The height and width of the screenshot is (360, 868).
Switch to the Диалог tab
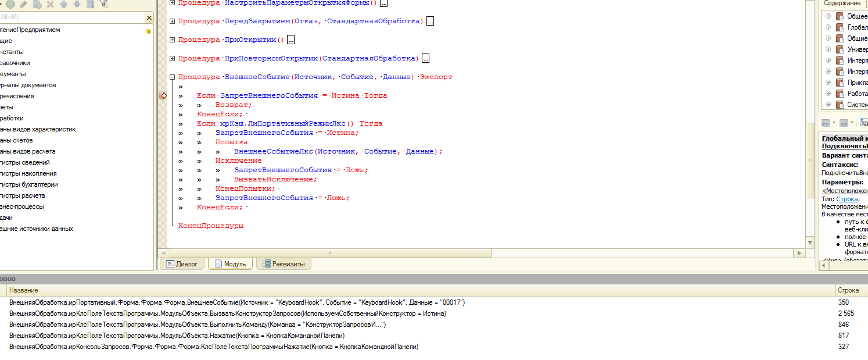coord(182,264)
